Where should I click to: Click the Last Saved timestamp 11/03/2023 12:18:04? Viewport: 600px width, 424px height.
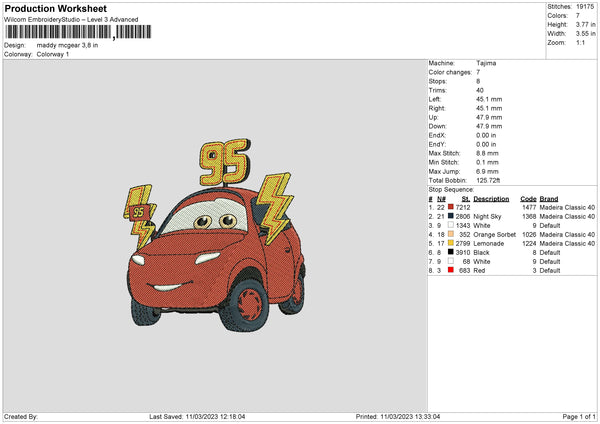[x=215, y=416]
